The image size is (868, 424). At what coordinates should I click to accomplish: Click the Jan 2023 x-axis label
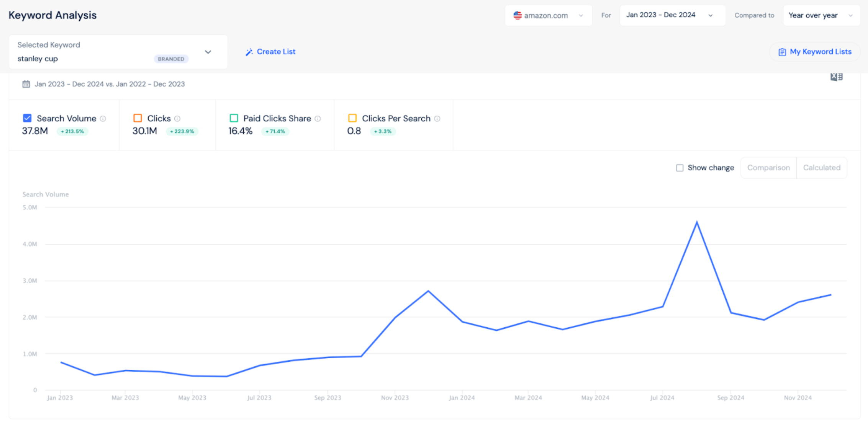click(x=60, y=398)
